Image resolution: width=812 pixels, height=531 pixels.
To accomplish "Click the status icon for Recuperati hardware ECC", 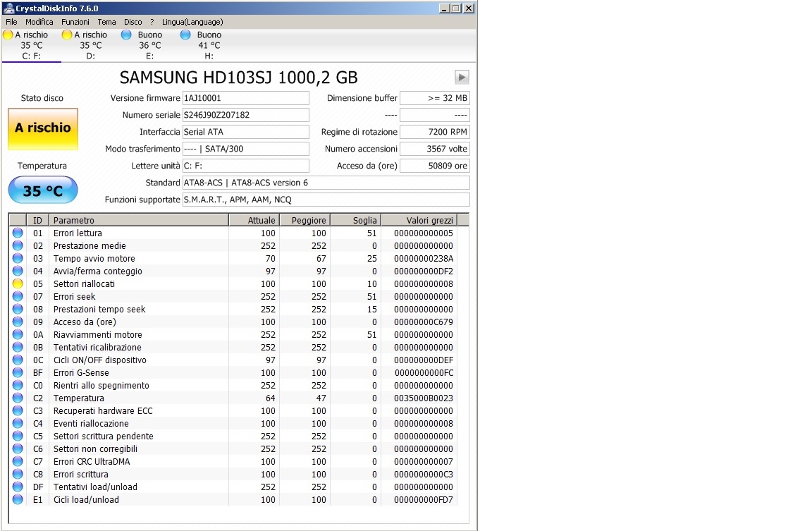I will pyautogui.click(x=18, y=411).
